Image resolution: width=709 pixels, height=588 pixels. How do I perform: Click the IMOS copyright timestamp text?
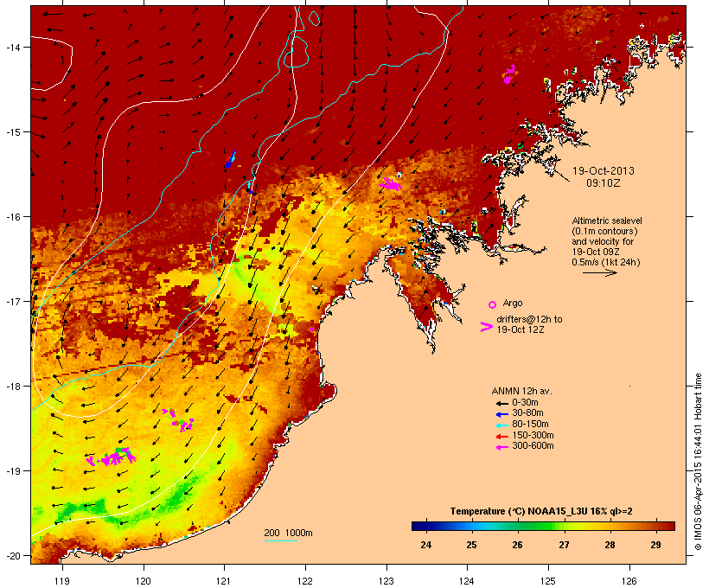698,462
